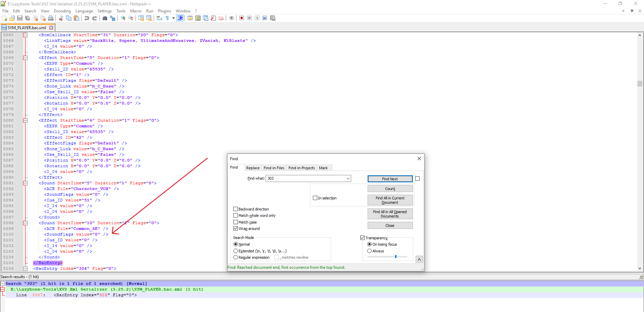This screenshot has width=644, height=312.
Task: Collapse the Sound fold at line 5091
Action: tap(25, 183)
